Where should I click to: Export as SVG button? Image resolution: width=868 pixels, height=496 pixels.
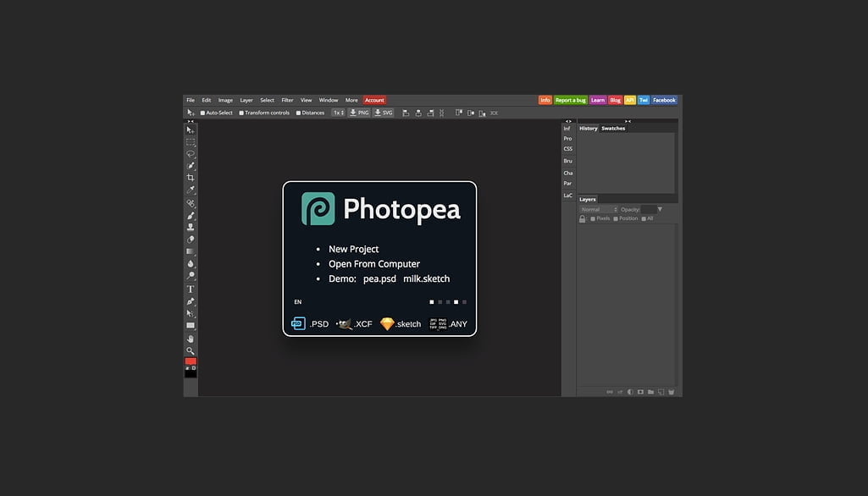(383, 113)
